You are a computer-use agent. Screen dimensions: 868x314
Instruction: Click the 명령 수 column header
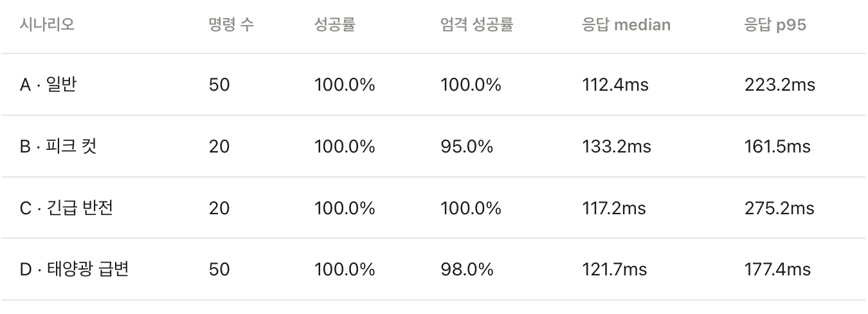[x=231, y=25]
